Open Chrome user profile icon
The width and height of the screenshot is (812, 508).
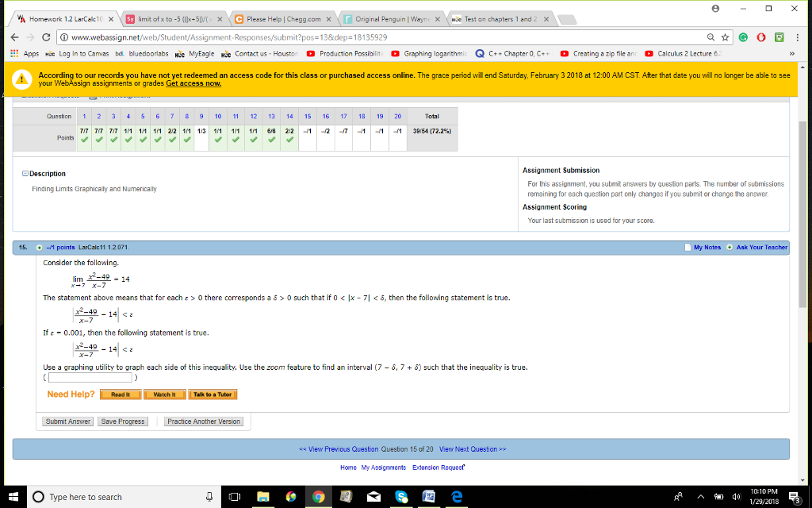pyautogui.click(x=716, y=8)
